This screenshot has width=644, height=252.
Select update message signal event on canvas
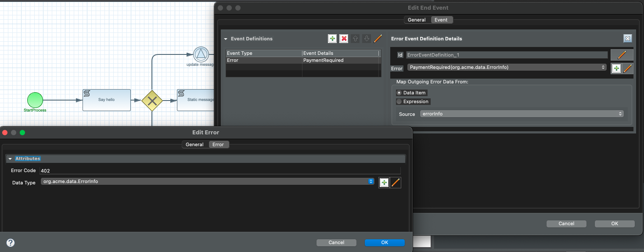point(201,54)
